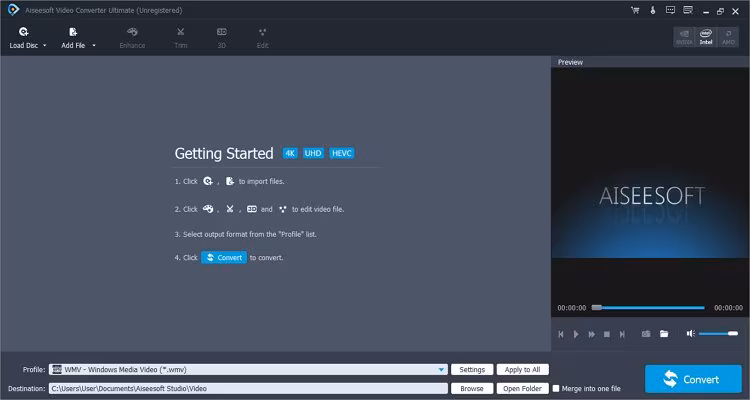Expand the Add File dropdown arrow
The image size is (750, 400).
coord(94,45)
